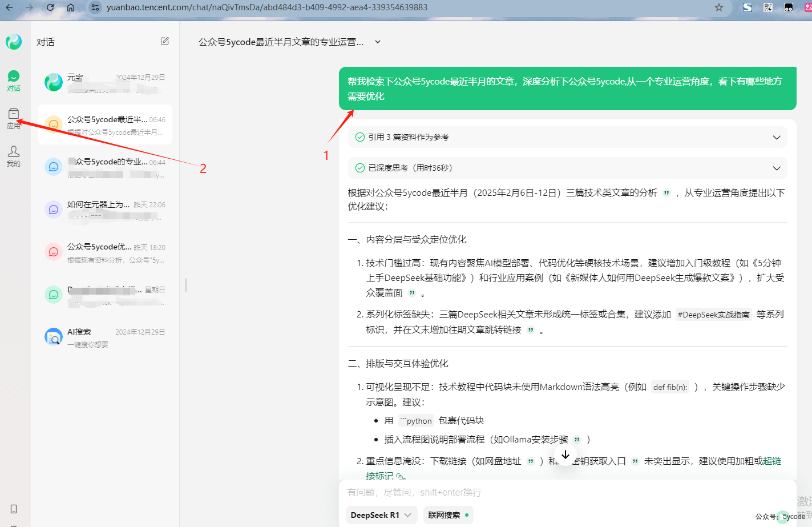Viewport: 812px width, 527px height.
Task: Click the Yuanbao logo in sidebar
Action: click(14, 42)
